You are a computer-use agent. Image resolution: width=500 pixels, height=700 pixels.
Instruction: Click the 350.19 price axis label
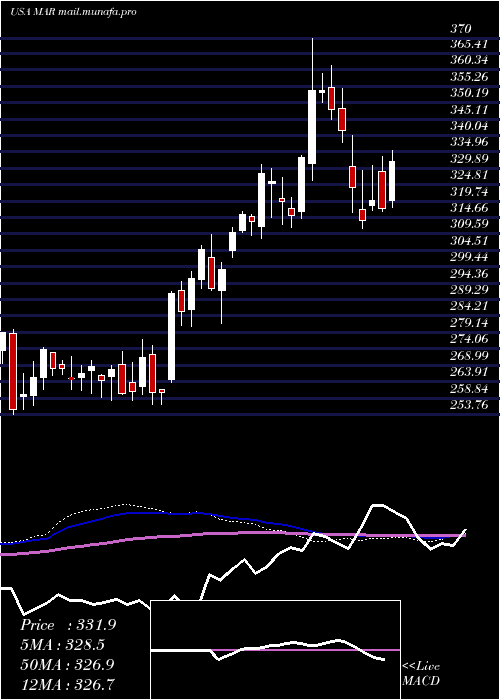point(468,93)
